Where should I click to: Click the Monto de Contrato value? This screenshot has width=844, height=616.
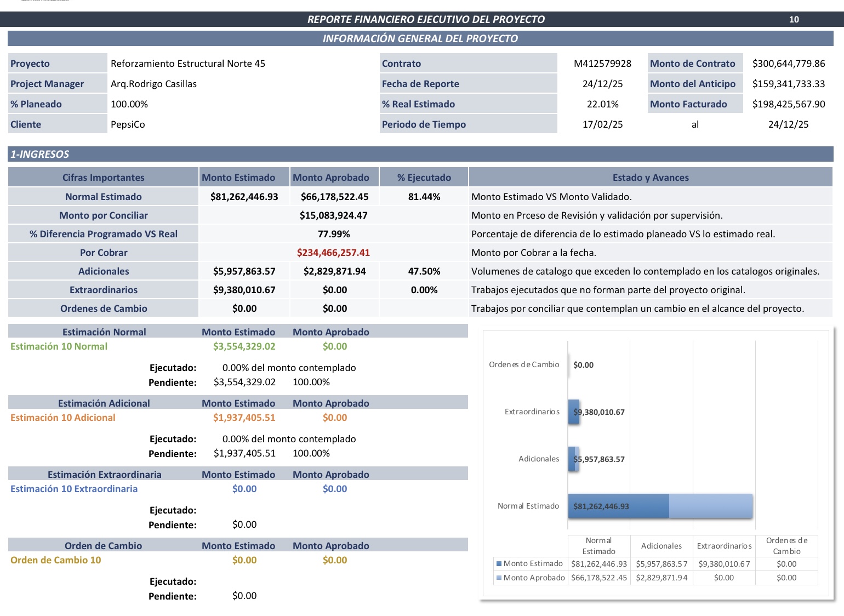(789, 63)
